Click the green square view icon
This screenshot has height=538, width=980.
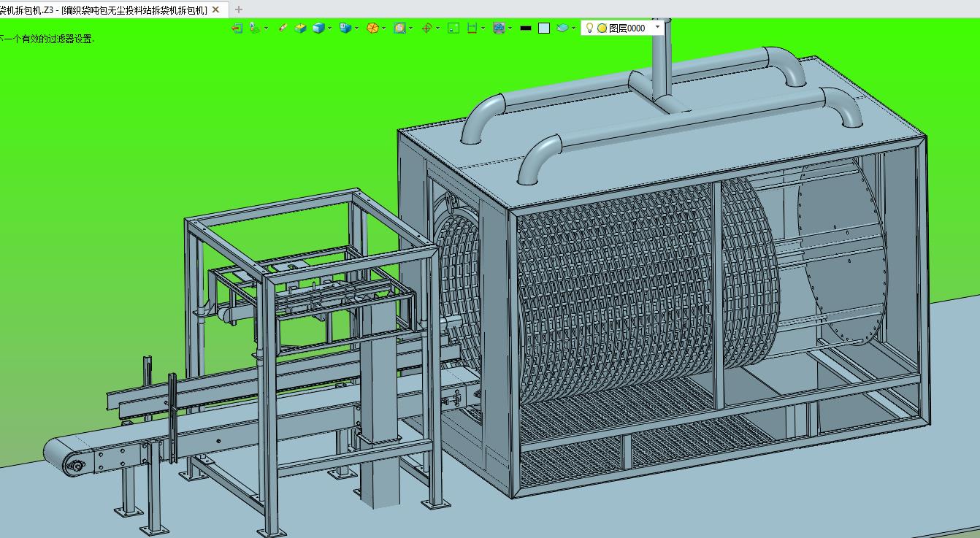pyautogui.click(x=453, y=28)
